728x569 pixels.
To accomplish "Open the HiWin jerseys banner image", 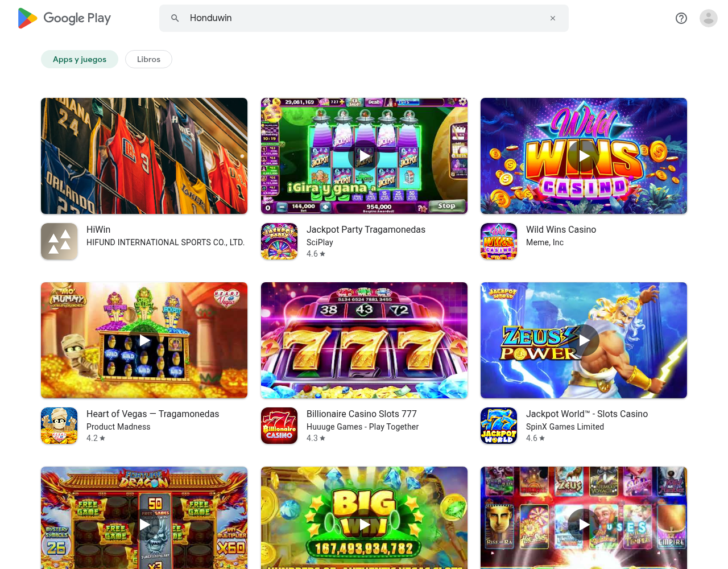I will (x=144, y=156).
